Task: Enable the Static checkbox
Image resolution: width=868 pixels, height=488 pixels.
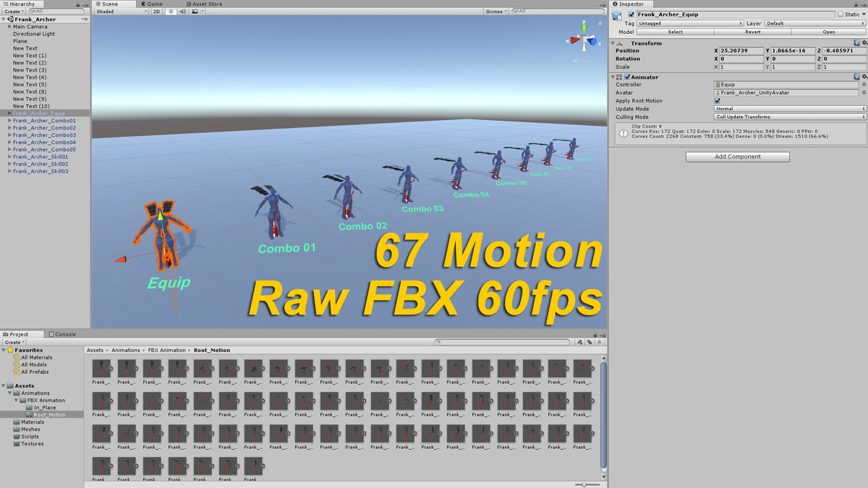Action: pos(840,14)
